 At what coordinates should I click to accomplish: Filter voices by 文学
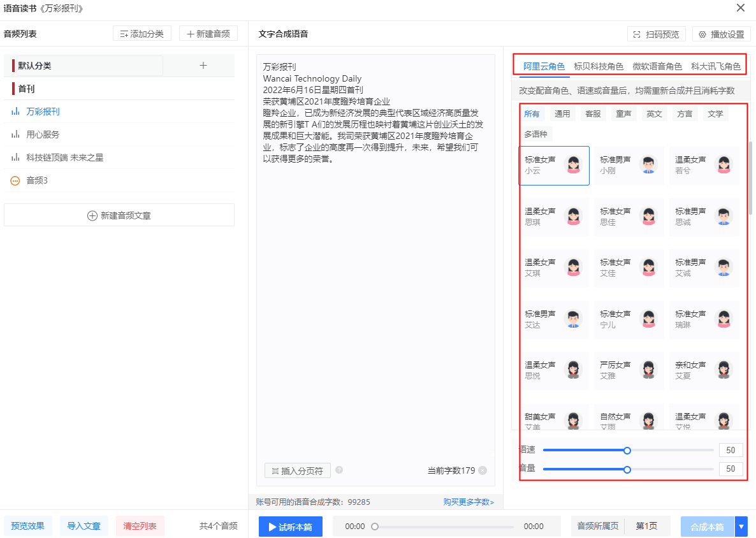tap(715, 113)
